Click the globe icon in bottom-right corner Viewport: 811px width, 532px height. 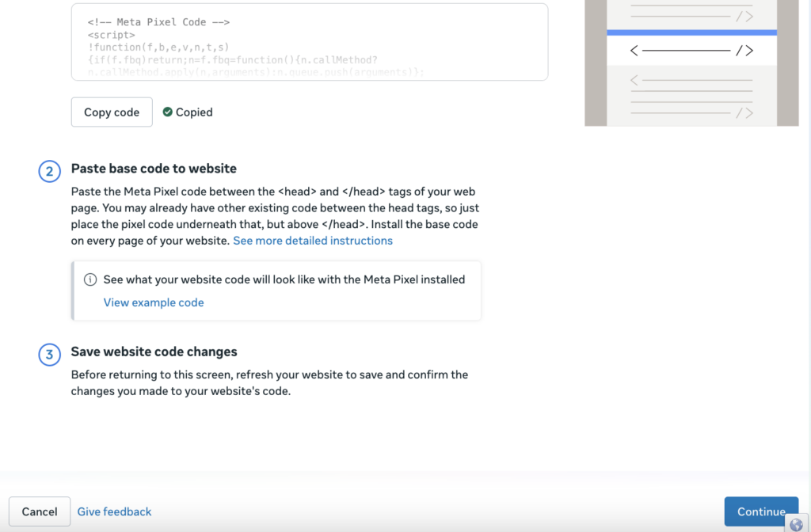click(x=796, y=523)
